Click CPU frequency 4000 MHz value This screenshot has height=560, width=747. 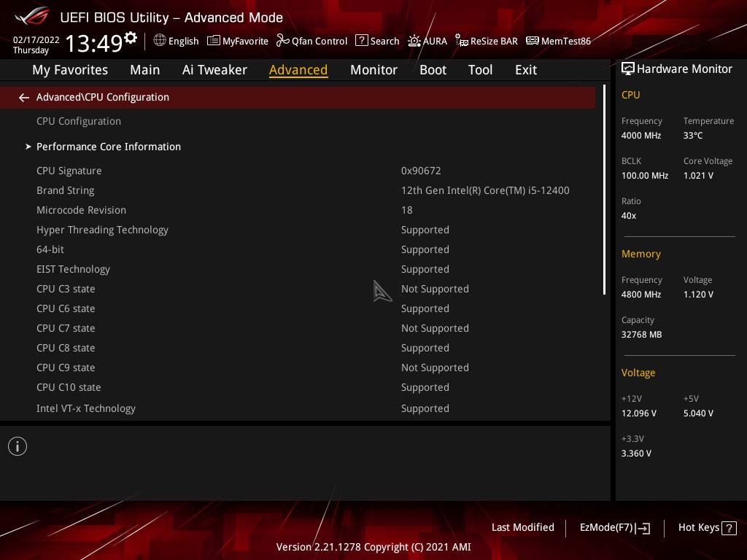pos(640,136)
